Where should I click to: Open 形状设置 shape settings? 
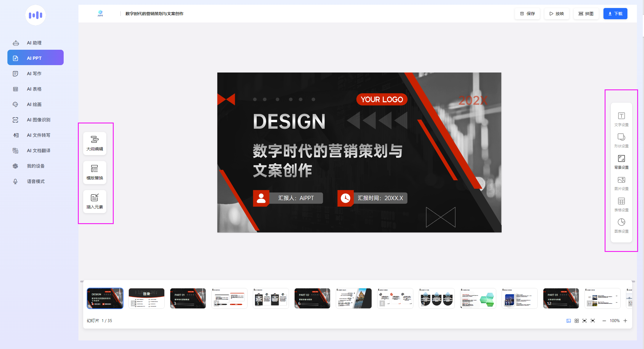pos(621,140)
